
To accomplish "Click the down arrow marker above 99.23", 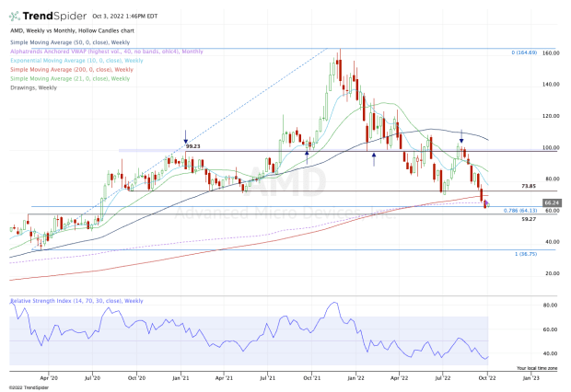I will (x=186, y=133).
